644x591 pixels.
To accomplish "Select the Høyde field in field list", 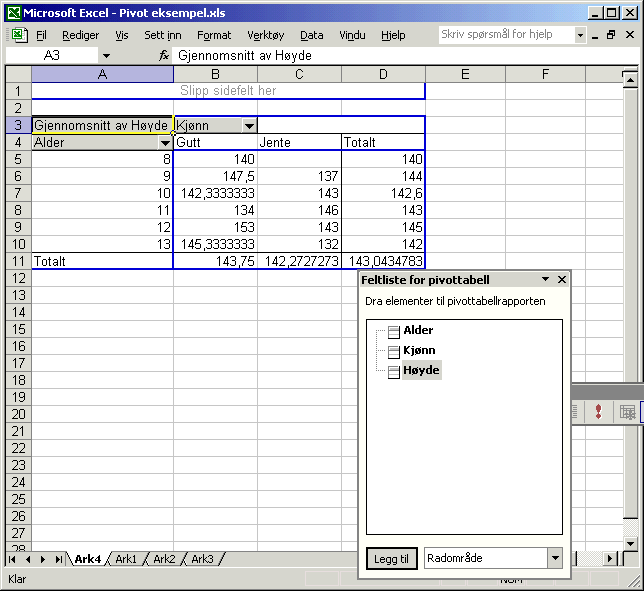I will (x=420, y=370).
